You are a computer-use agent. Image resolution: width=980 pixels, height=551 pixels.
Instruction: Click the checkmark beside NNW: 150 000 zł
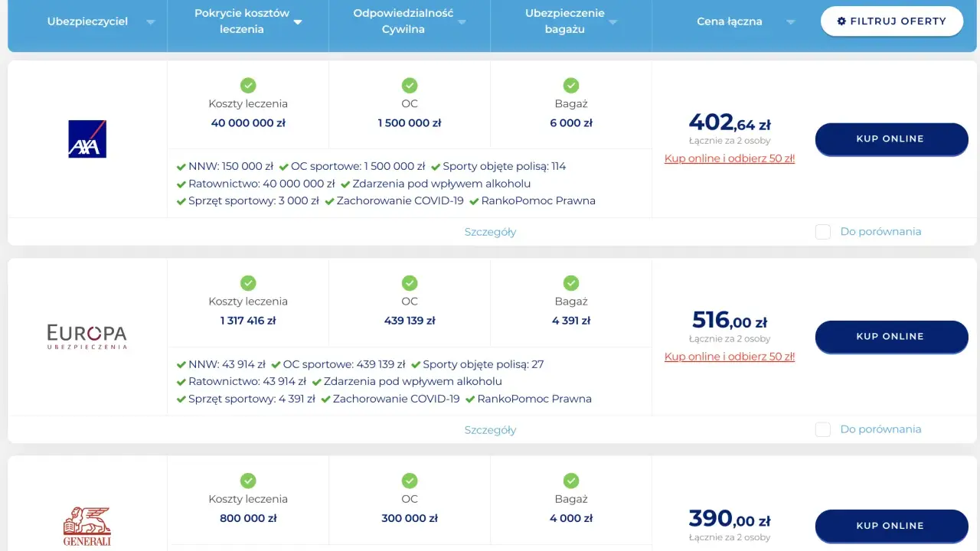[181, 167]
